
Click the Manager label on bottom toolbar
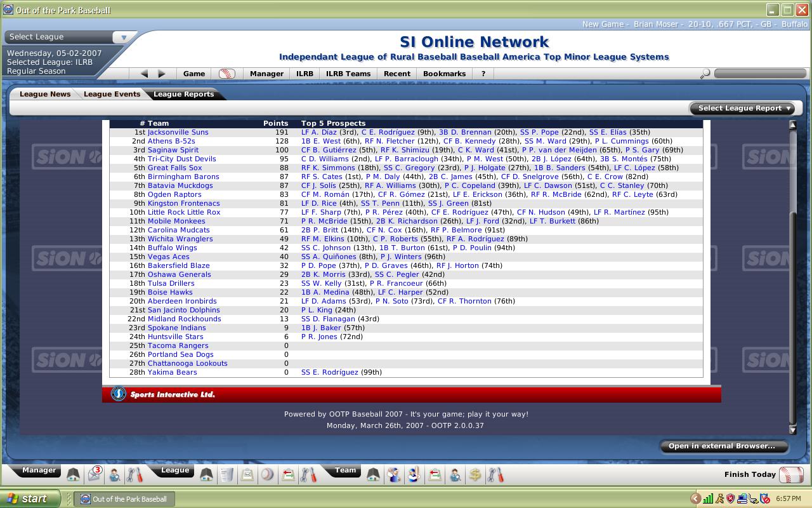point(39,471)
